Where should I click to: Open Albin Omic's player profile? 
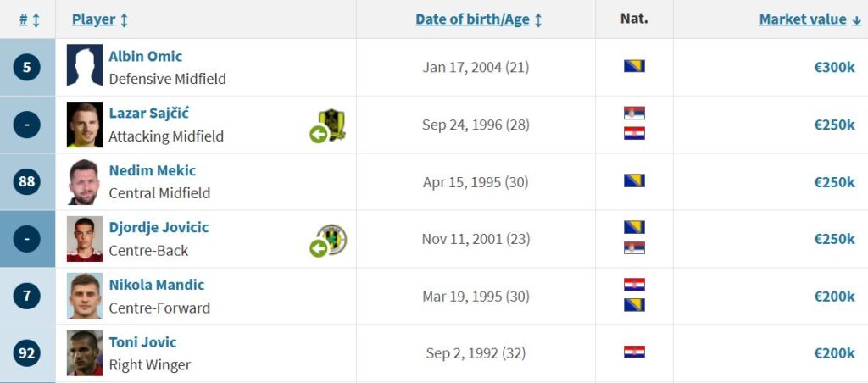[146, 57]
